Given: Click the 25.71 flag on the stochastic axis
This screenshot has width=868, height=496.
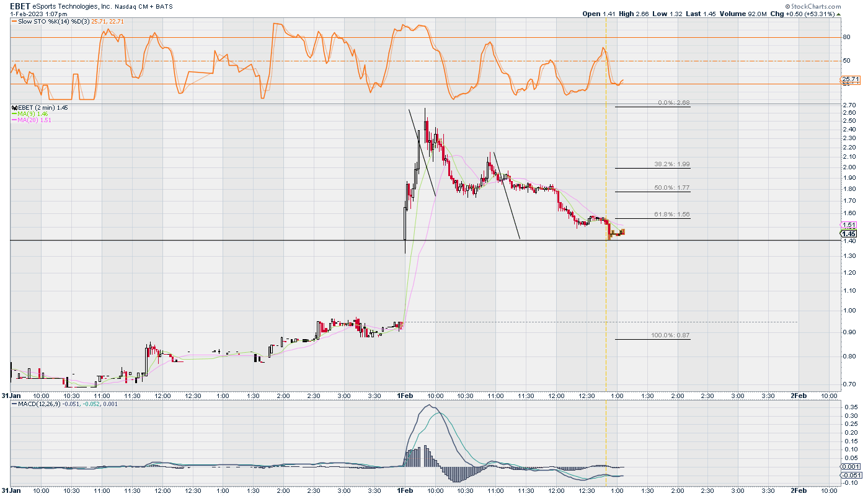Looking at the screenshot, I should click(849, 79).
